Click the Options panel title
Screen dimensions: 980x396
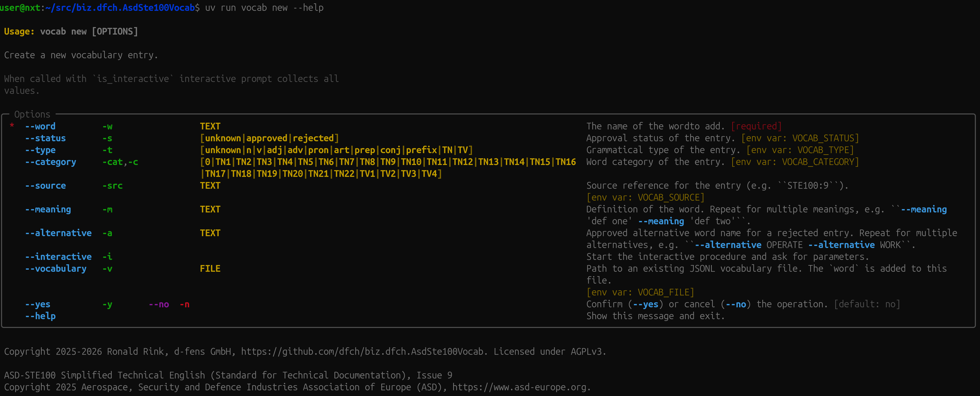[x=32, y=114]
